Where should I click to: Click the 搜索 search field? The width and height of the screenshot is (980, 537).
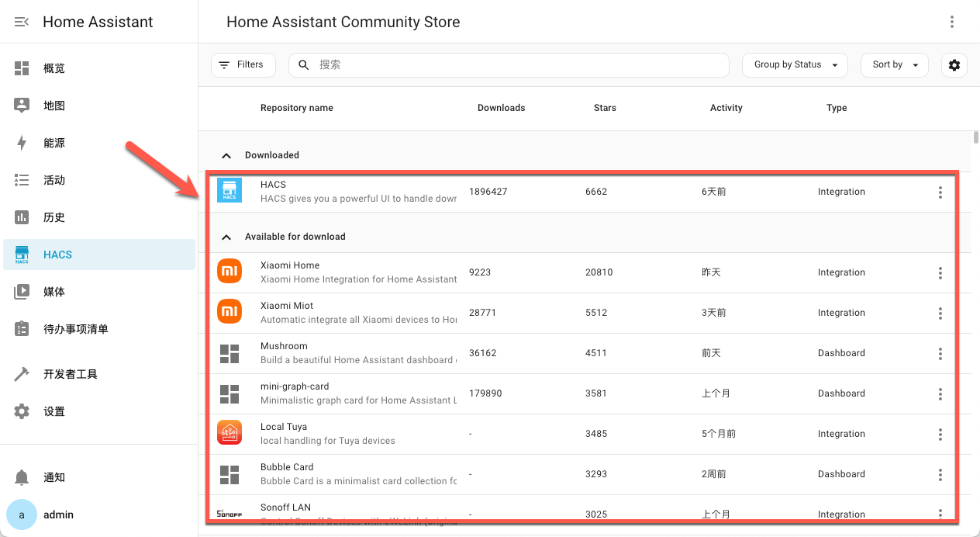click(509, 64)
